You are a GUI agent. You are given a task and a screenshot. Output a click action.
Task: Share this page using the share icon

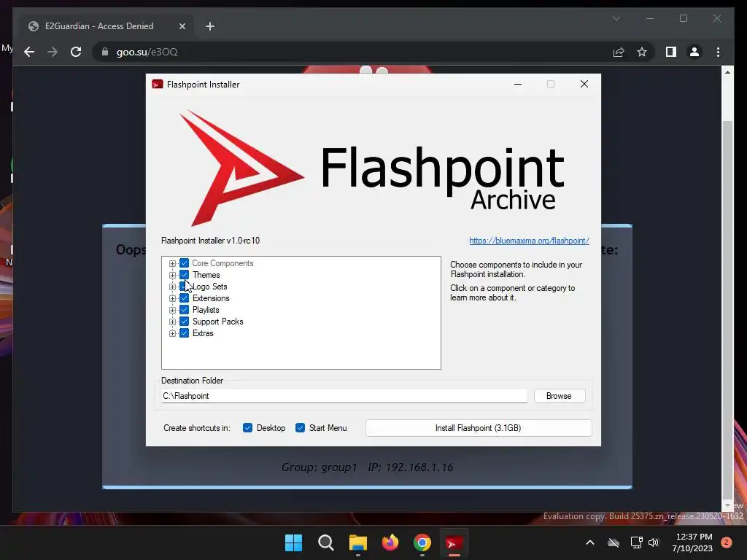point(619,52)
